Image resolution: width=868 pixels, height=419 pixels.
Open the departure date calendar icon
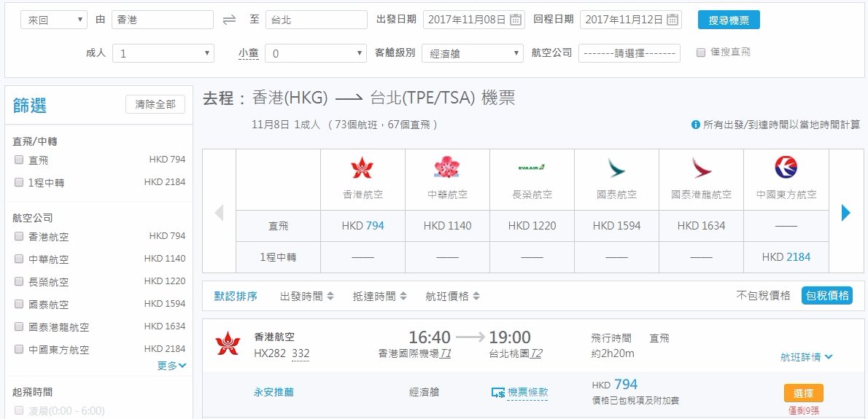pos(516,20)
